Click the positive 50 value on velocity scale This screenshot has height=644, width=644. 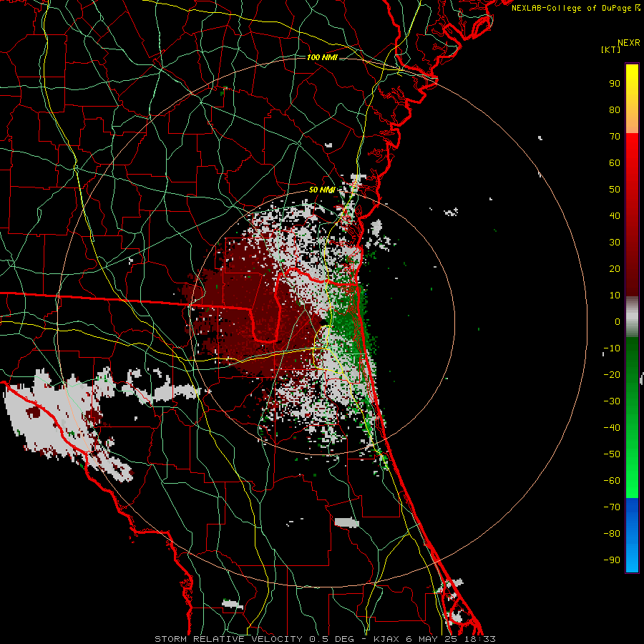point(615,190)
